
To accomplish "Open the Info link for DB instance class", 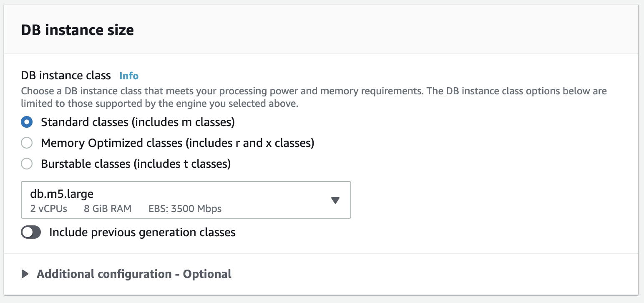I will (x=128, y=76).
